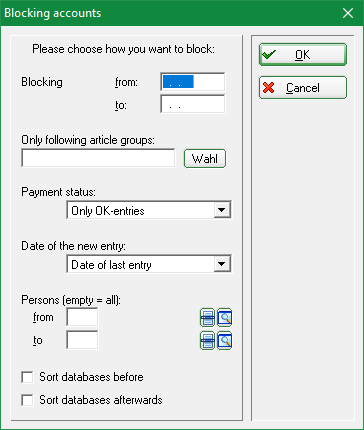Open person list icon for 'to' row
This screenshot has width=364, height=430.
[x=207, y=341]
